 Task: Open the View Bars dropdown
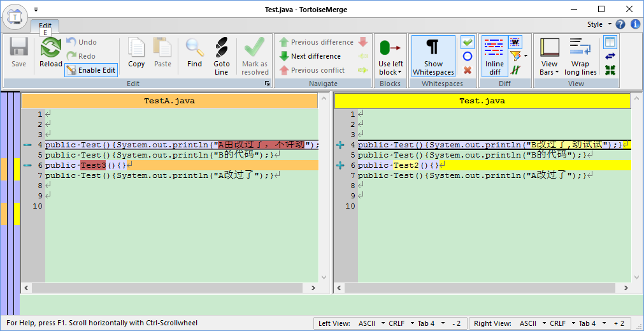click(x=549, y=56)
